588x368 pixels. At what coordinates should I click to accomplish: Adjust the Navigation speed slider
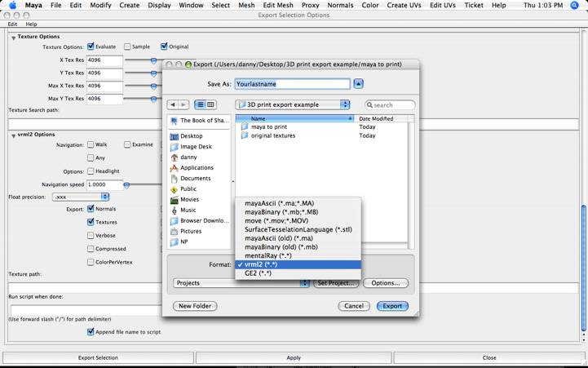coord(126,185)
